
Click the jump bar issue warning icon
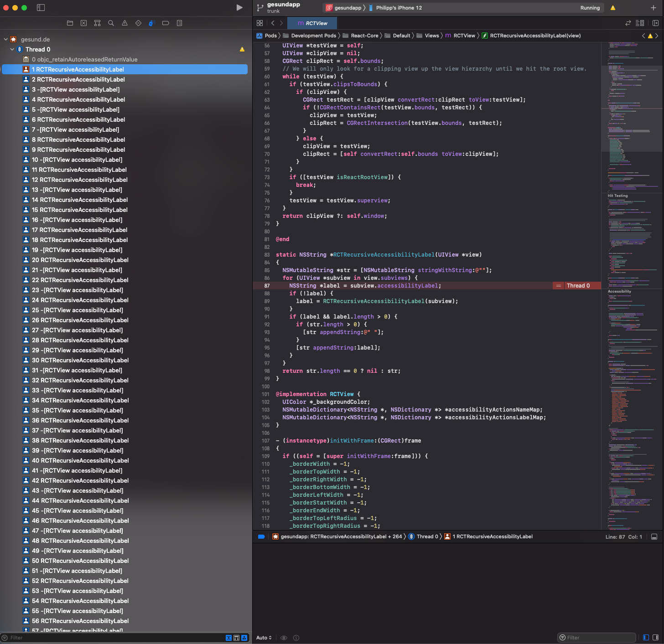[650, 36]
